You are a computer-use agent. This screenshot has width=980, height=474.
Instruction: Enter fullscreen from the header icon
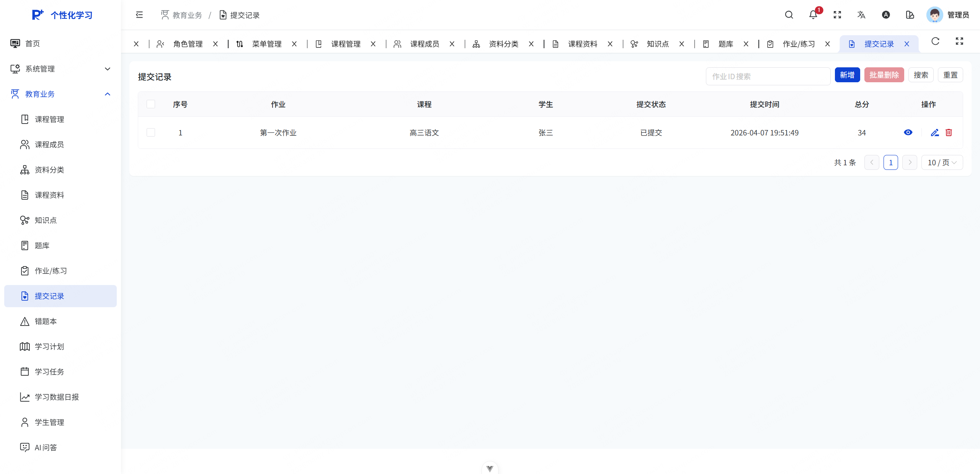point(837,15)
